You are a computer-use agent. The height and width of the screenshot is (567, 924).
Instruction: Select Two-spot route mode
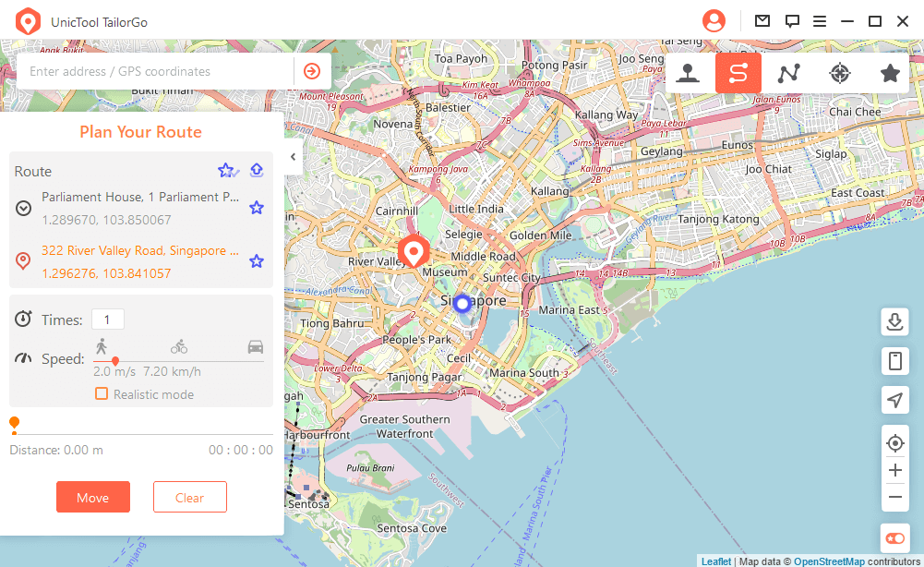738,73
